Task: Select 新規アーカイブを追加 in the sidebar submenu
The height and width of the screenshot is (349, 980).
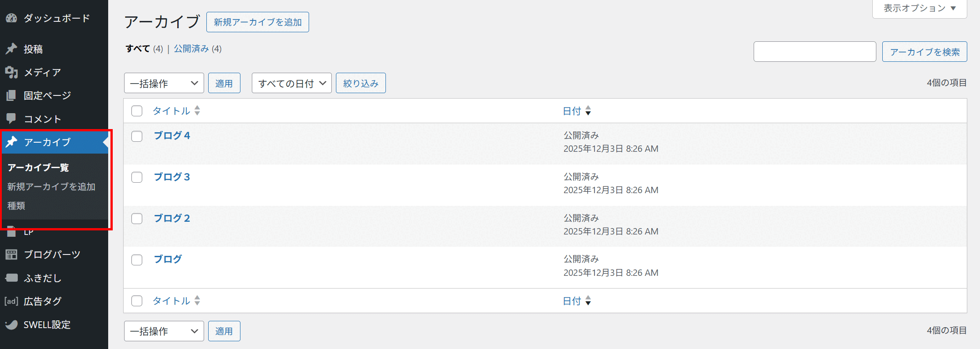Action: point(51,187)
